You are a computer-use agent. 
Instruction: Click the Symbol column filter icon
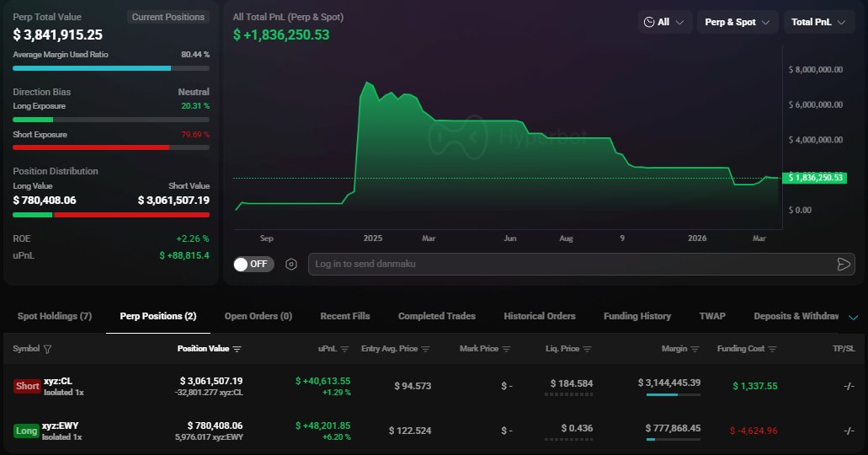coord(47,349)
